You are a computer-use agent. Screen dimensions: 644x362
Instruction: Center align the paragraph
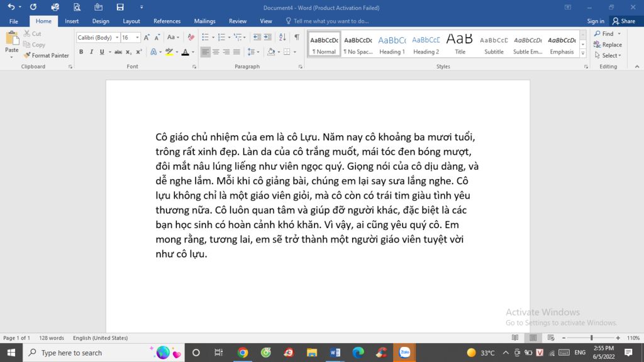[x=216, y=52]
